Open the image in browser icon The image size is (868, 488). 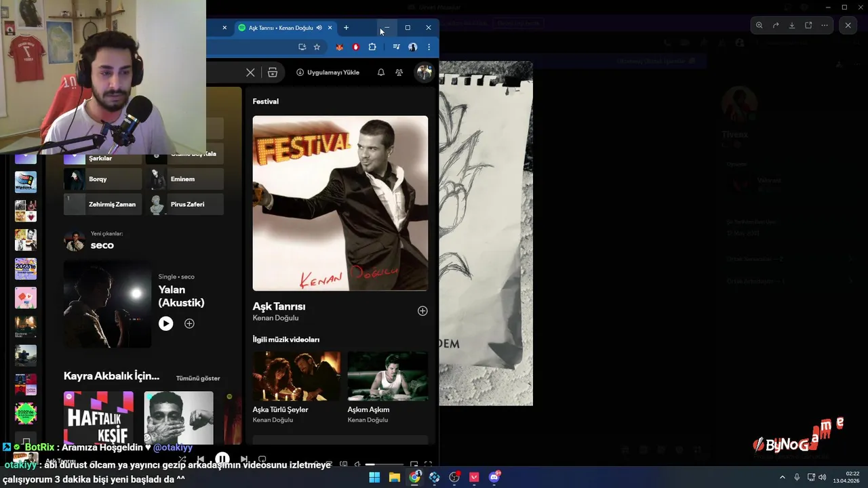808,25
